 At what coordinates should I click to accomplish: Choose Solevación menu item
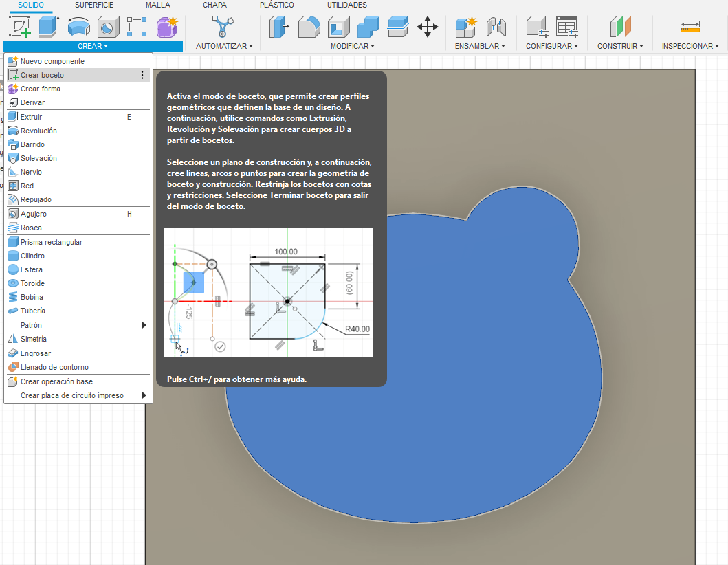coord(78,158)
